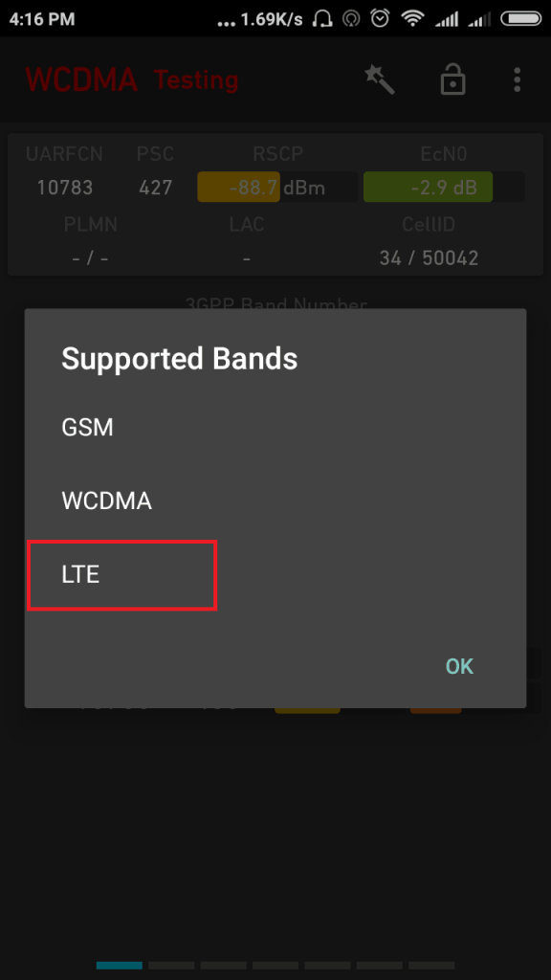Open the three-dot overflow menu
Image resolution: width=551 pixels, height=980 pixels.
(517, 79)
